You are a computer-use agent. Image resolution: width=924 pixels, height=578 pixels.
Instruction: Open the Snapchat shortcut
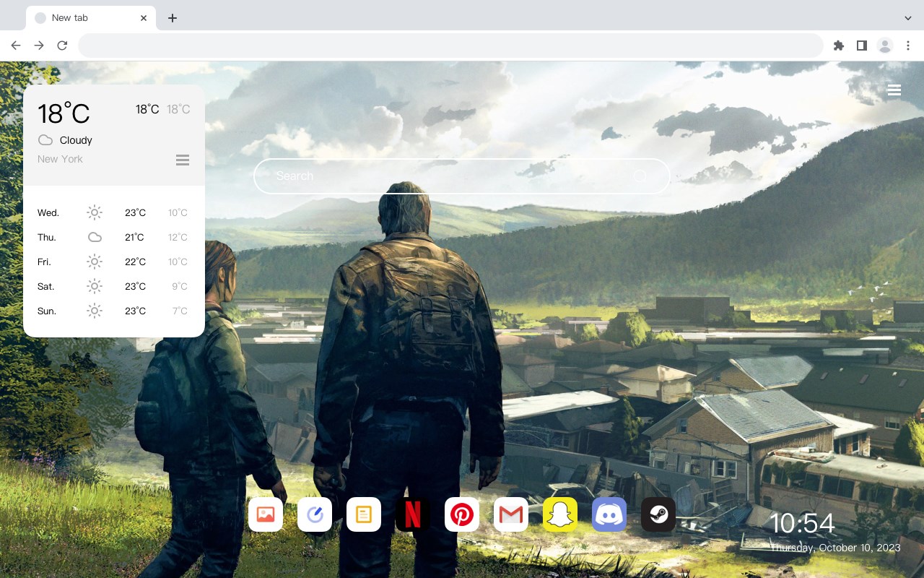(x=560, y=514)
